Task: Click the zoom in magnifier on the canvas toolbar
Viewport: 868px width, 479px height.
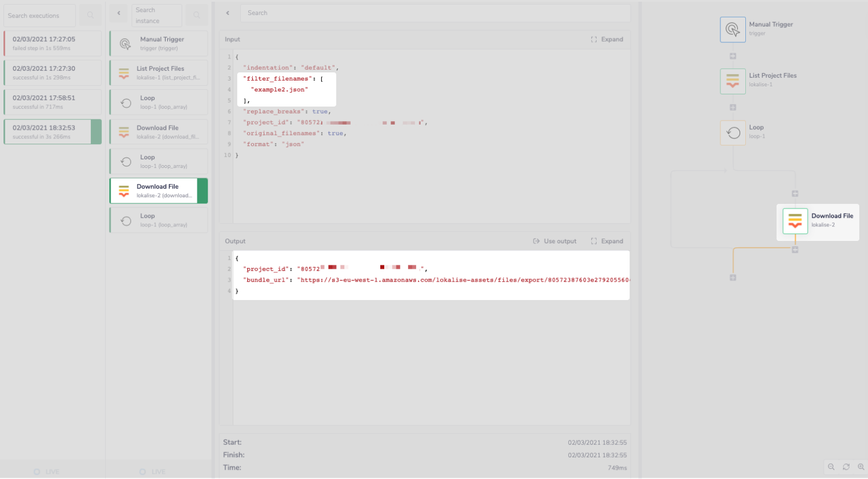Action: [860, 467]
